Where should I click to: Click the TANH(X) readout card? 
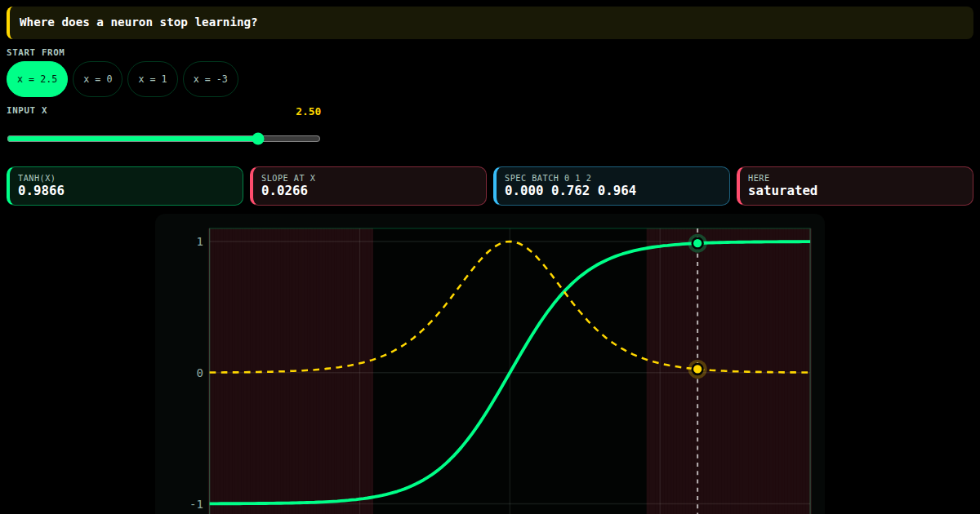point(125,186)
